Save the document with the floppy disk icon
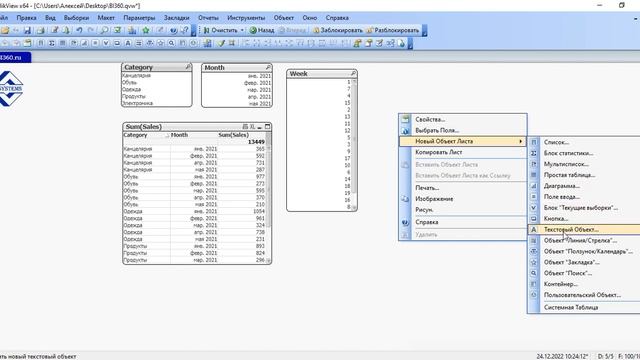 click(27, 30)
